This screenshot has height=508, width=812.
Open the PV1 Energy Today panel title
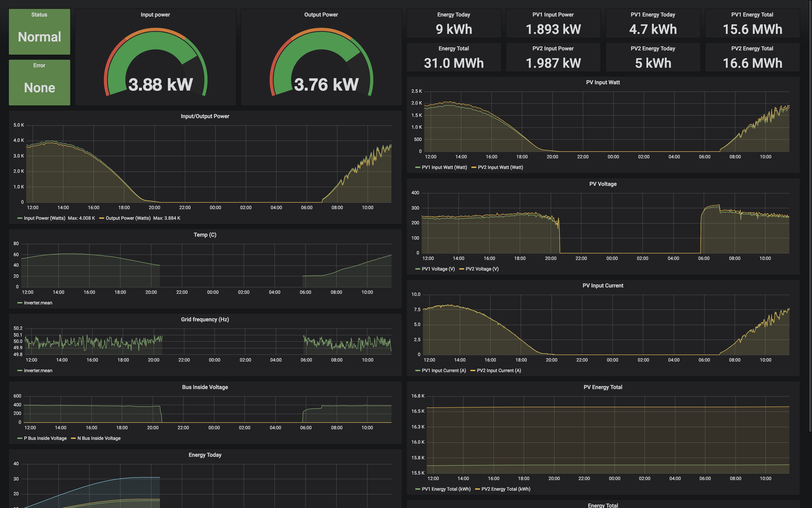tap(653, 15)
